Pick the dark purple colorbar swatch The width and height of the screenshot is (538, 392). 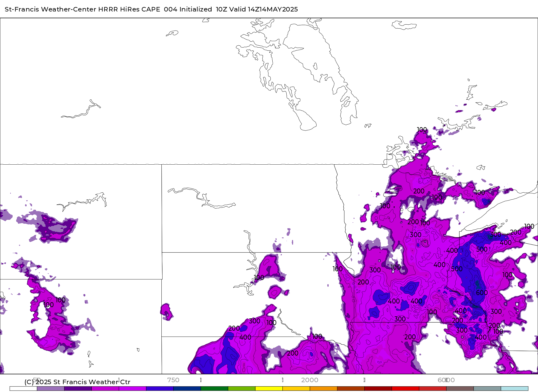point(78,389)
